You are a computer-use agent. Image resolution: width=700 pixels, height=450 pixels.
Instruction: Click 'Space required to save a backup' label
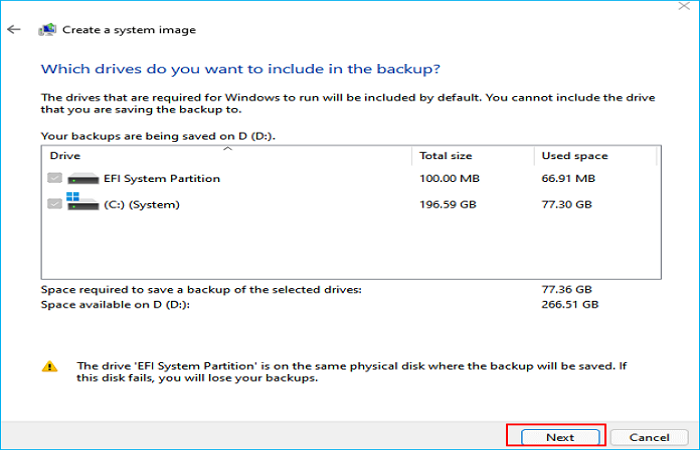201,290
